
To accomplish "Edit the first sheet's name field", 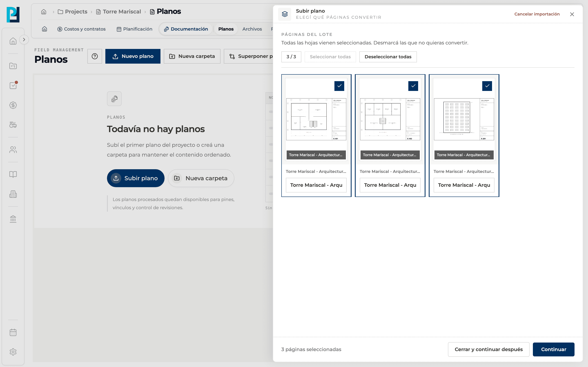I will point(316,185).
